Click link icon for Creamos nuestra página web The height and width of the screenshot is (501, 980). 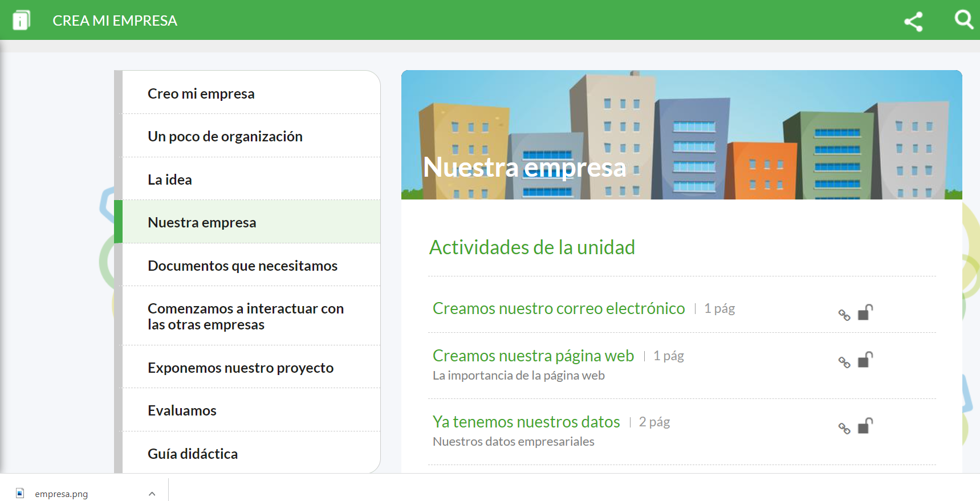pyautogui.click(x=844, y=362)
